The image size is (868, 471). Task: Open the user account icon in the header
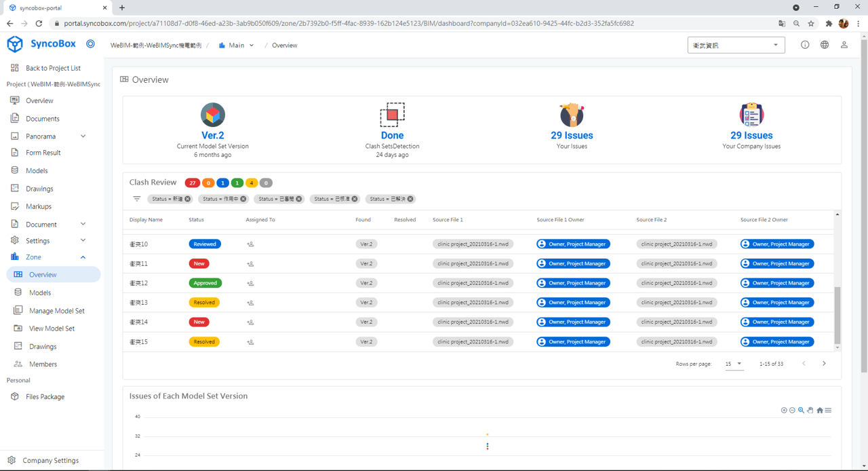[x=844, y=45]
